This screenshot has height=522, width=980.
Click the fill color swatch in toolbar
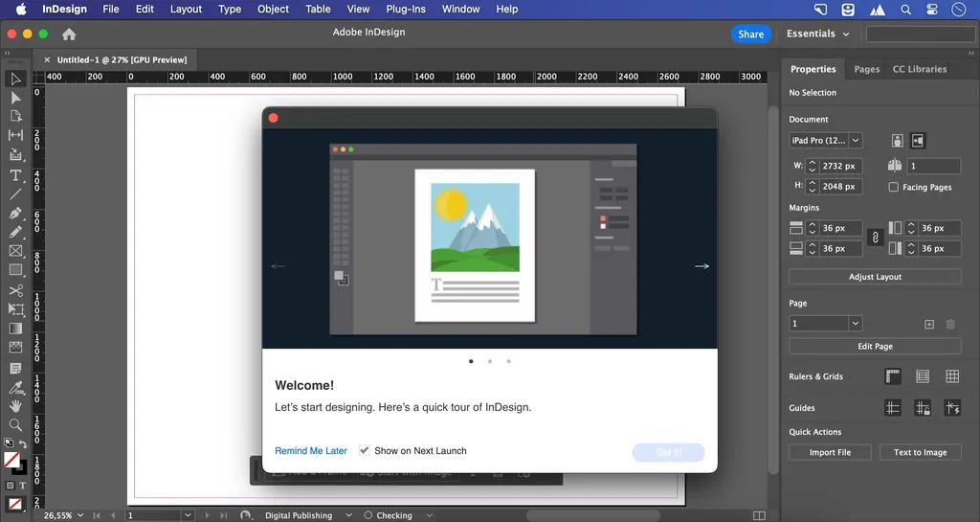[x=11, y=460]
